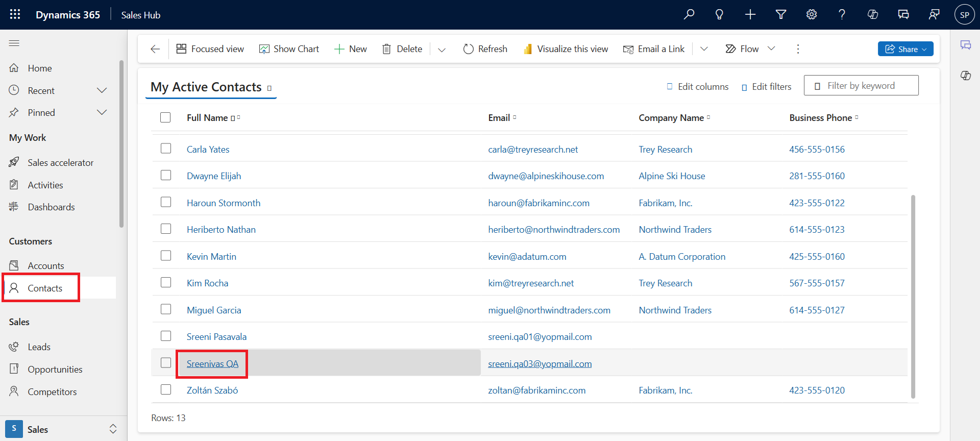The height and width of the screenshot is (441, 980).
Task: Open the Flow dropdown chevron
Action: click(771, 48)
